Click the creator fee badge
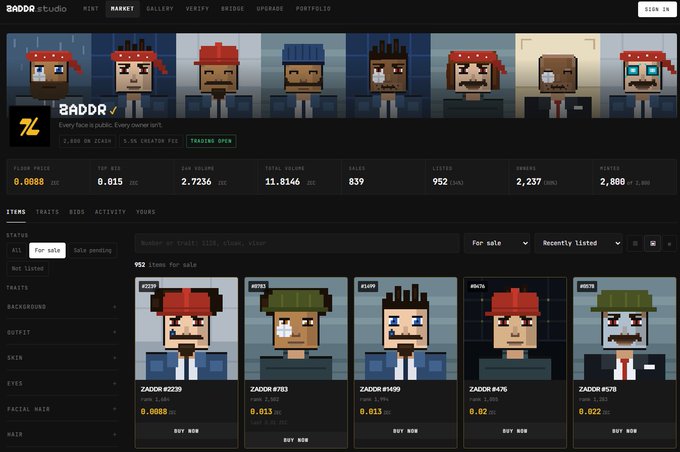The width and height of the screenshot is (680, 452). point(150,141)
